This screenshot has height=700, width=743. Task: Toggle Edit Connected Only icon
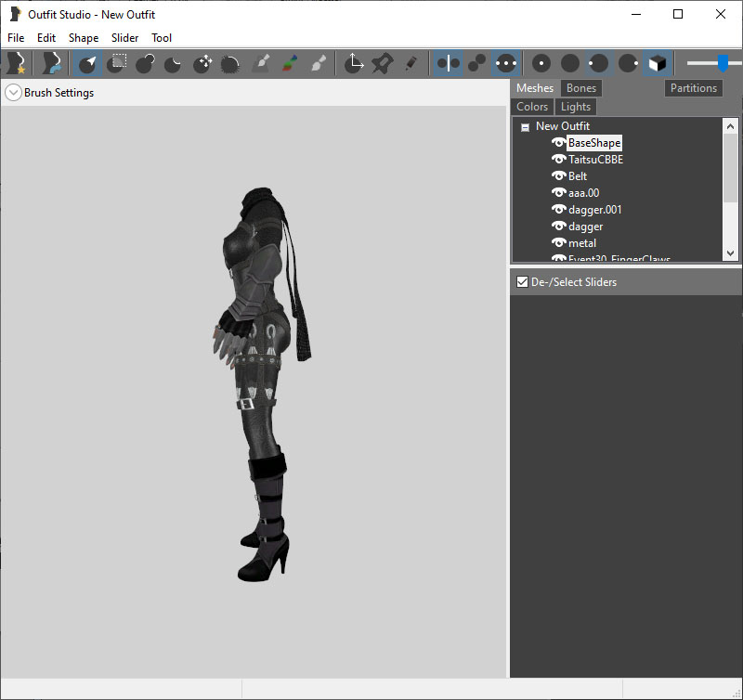(x=476, y=63)
